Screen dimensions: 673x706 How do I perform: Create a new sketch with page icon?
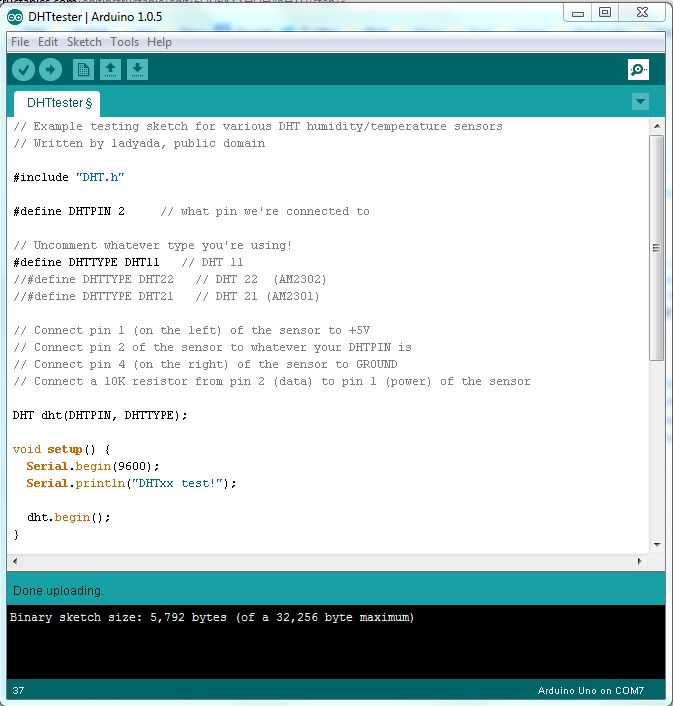[x=83, y=70]
